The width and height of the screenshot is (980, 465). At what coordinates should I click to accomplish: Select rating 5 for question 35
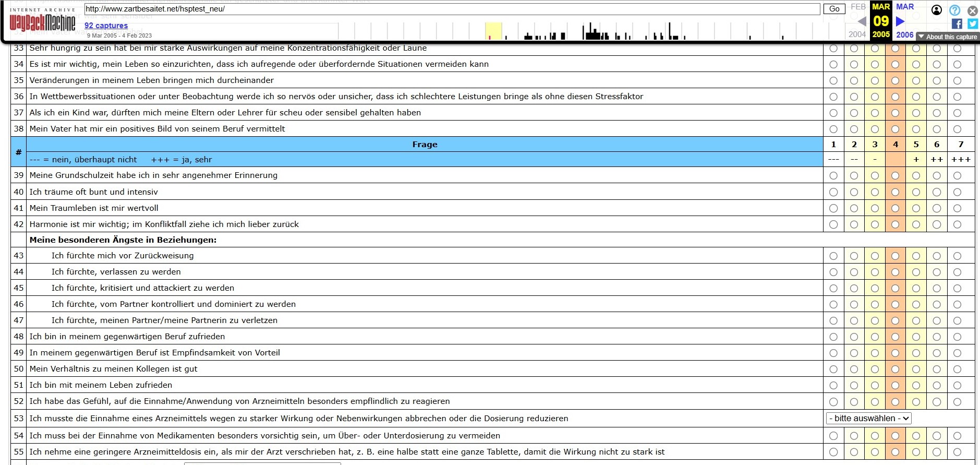[x=916, y=80]
